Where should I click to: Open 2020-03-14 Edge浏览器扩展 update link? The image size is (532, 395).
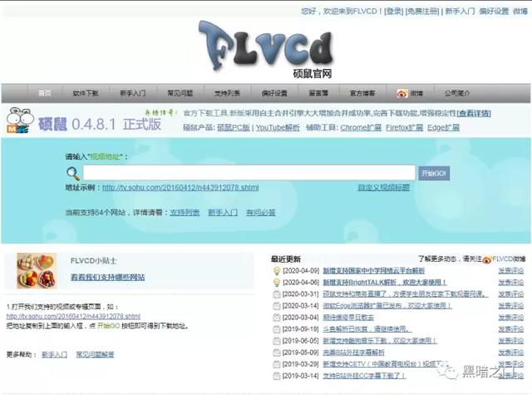pyautogui.click(x=387, y=306)
